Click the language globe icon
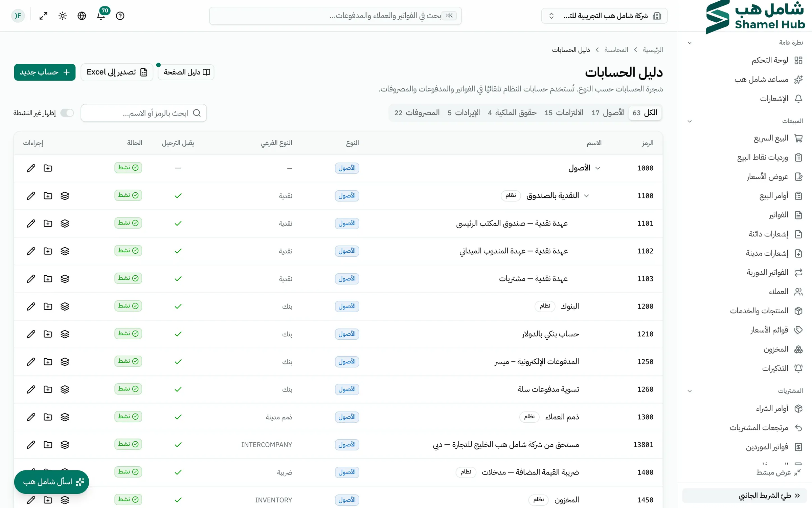The height and width of the screenshot is (508, 812). [82, 16]
